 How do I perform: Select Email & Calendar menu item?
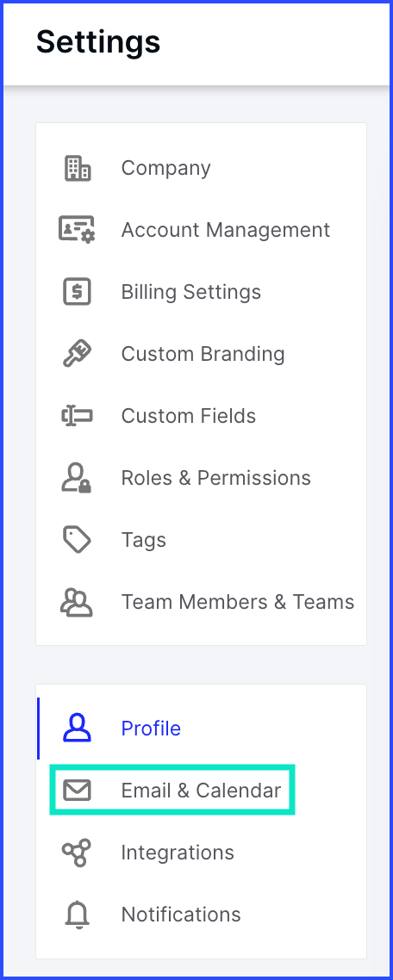pos(201,791)
